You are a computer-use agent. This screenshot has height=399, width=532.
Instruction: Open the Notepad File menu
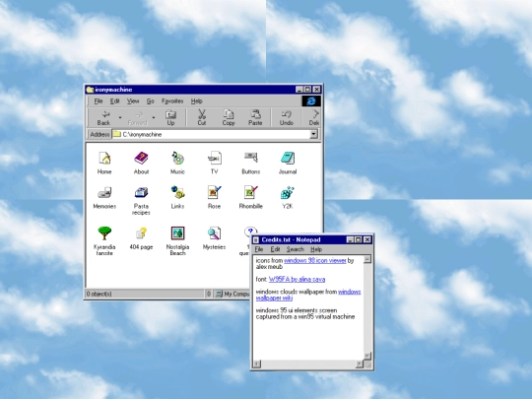point(259,249)
